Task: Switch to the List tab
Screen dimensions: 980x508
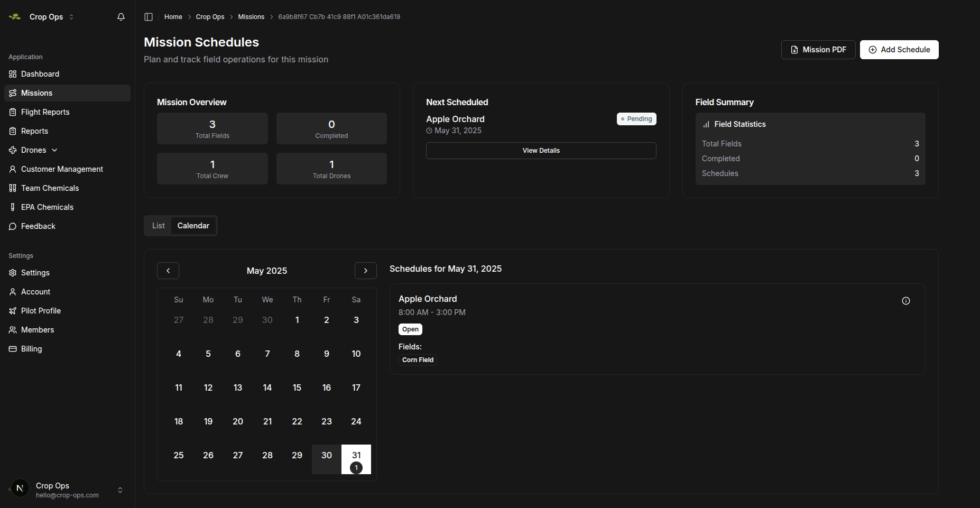Action: click(x=158, y=226)
